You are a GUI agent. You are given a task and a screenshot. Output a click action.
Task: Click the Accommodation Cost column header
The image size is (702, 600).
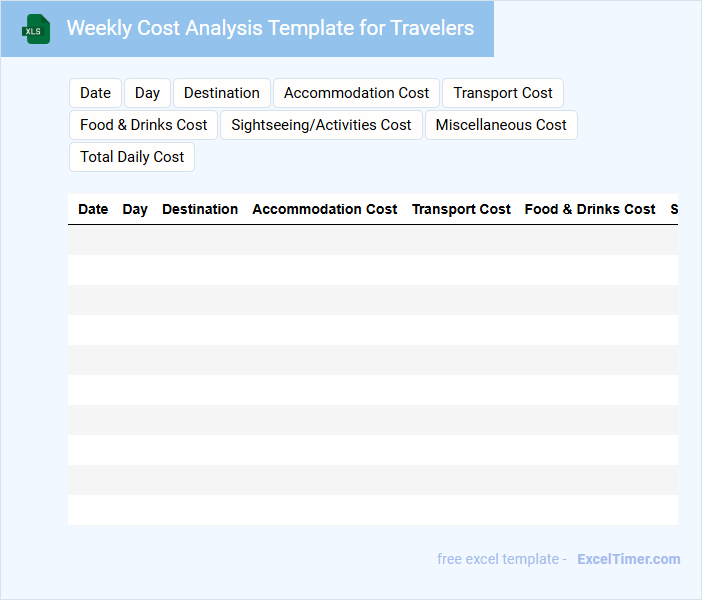(x=325, y=209)
